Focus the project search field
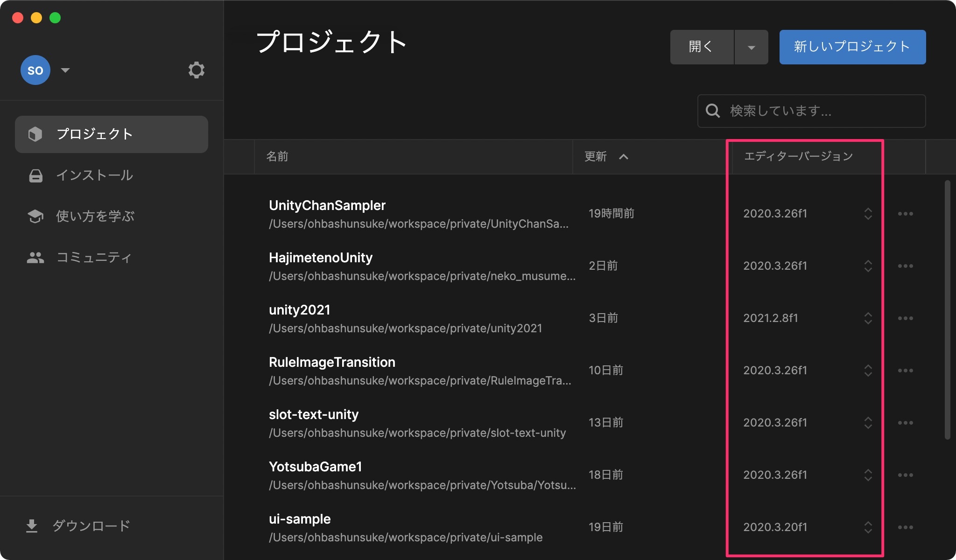Screen dimensions: 956x560 coord(811,111)
